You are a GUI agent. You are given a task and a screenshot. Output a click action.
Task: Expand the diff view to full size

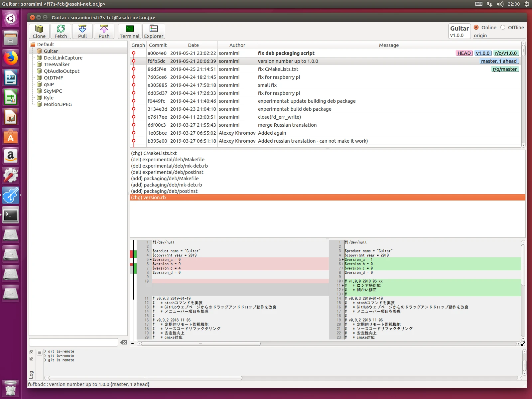pyautogui.click(x=523, y=343)
